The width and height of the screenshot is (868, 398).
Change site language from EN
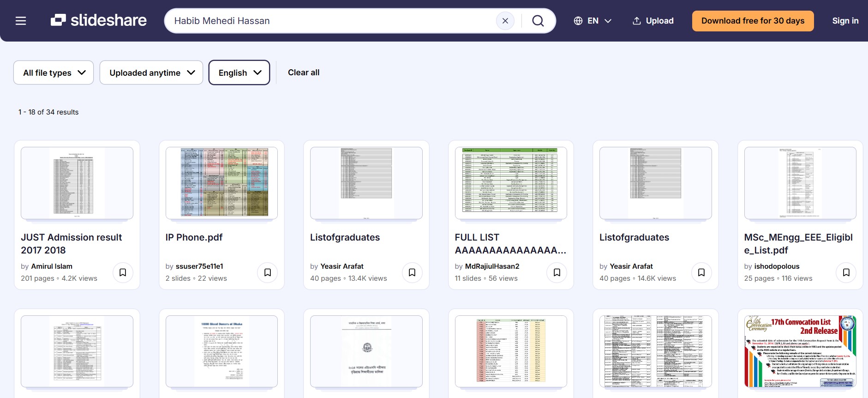[593, 21]
